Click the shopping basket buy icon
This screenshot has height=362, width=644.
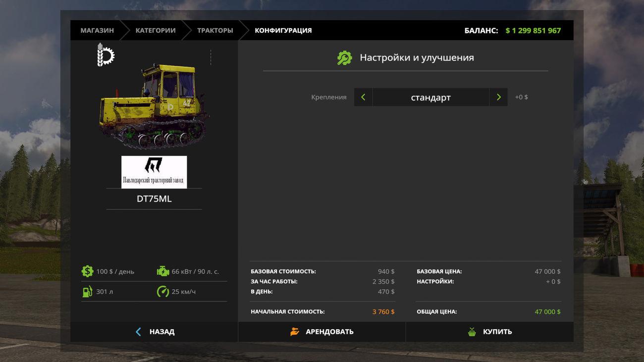click(472, 332)
